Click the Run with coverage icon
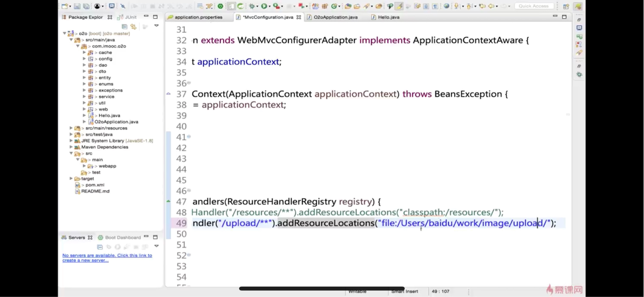This screenshot has height=297, width=644. (276, 6)
